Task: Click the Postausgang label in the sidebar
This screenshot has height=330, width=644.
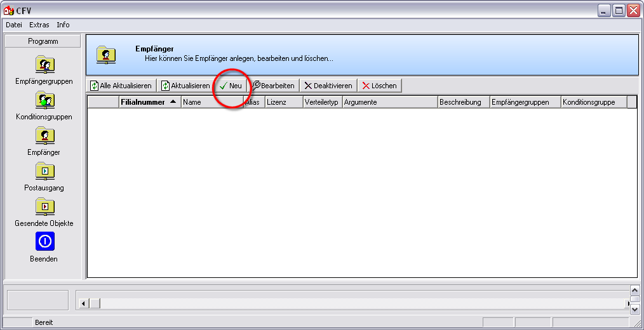Action: [44, 188]
